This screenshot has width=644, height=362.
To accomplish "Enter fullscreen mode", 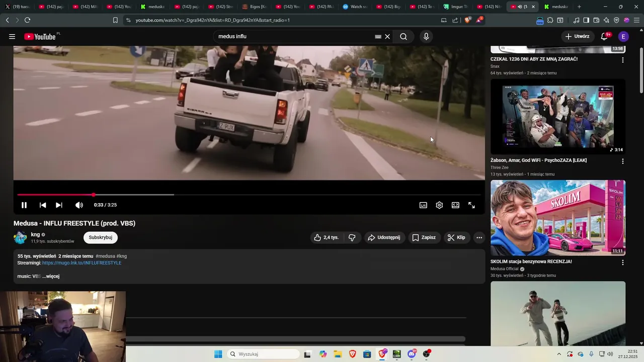I will pyautogui.click(x=471, y=205).
